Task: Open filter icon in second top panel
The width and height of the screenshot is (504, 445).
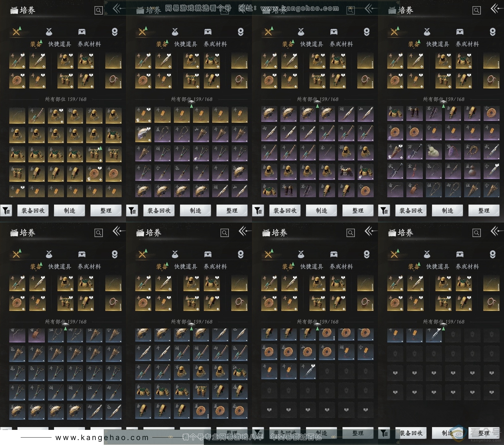Action: click(132, 211)
